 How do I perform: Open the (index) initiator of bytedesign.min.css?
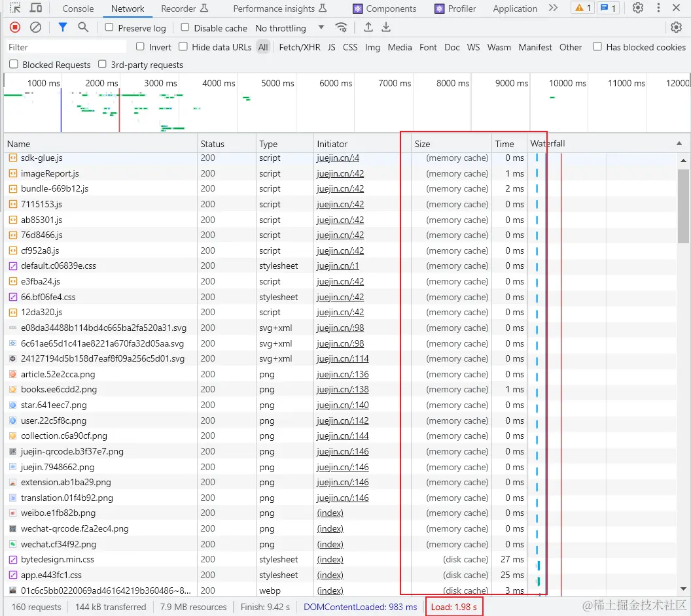[330, 560]
